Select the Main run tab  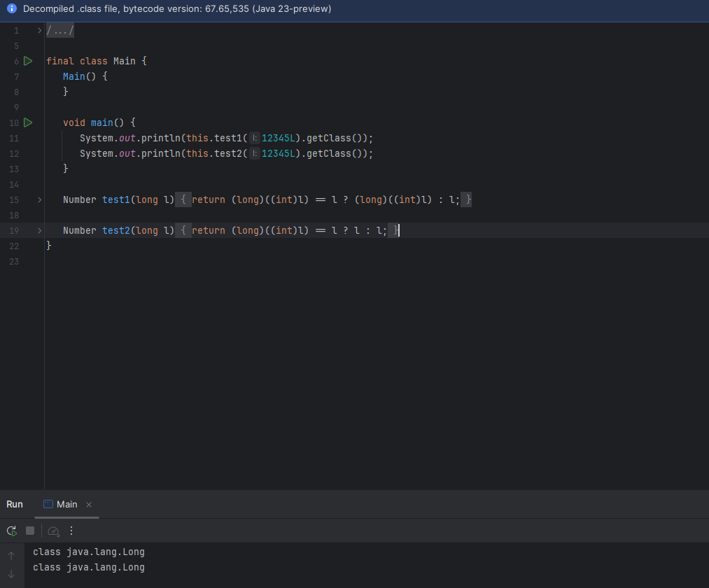click(x=67, y=504)
